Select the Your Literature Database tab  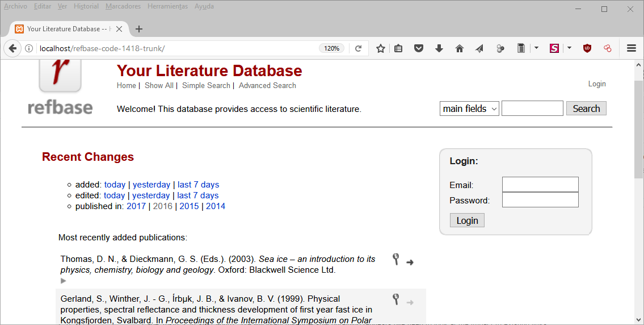click(x=69, y=29)
